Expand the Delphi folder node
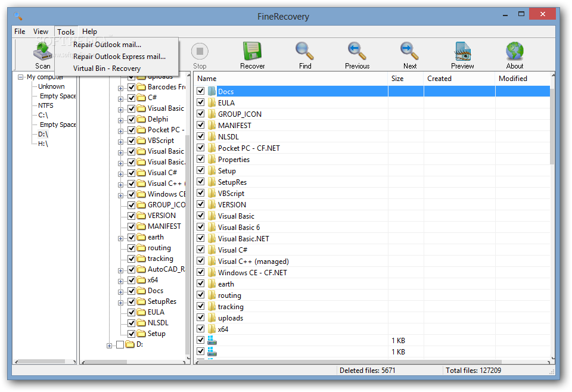 120,120
